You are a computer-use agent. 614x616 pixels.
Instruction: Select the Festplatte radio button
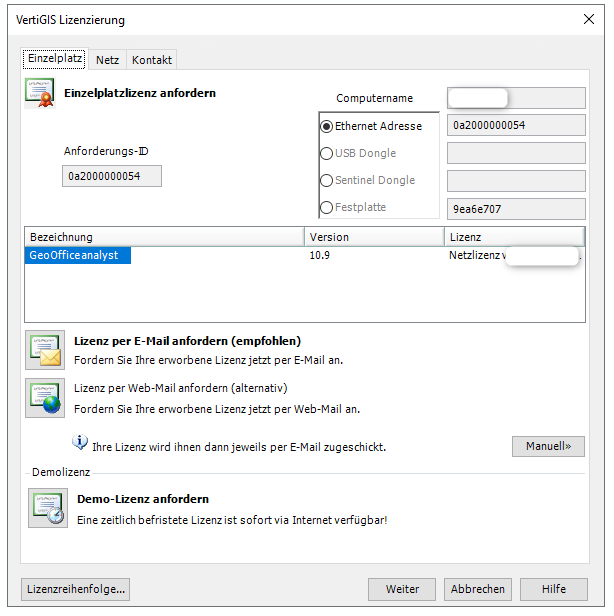[x=327, y=208]
